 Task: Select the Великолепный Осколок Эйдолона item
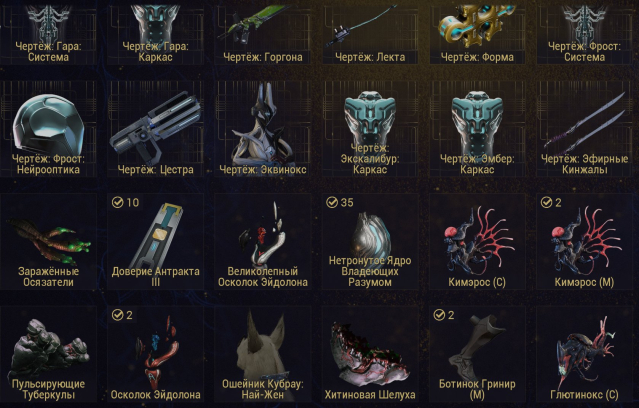click(x=263, y=241)
